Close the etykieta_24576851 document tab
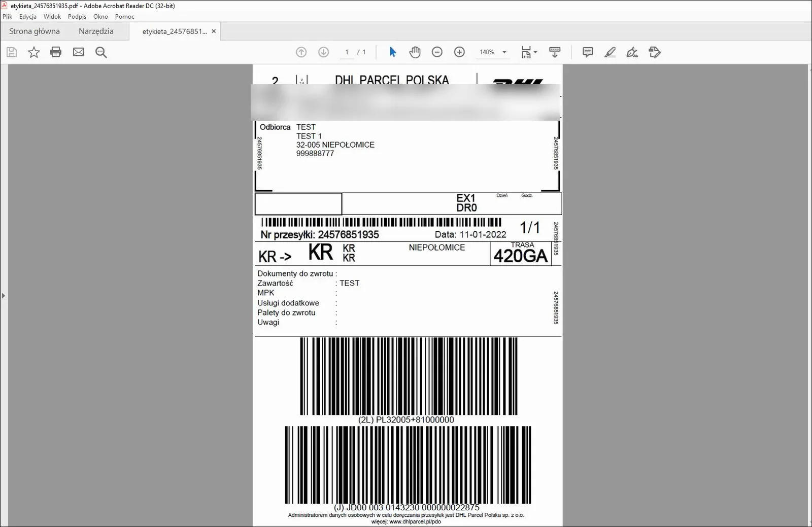 coord(214,31)
